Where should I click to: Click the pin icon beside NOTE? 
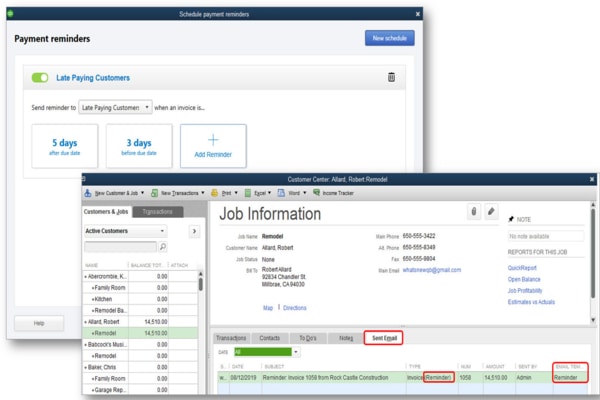511,219
